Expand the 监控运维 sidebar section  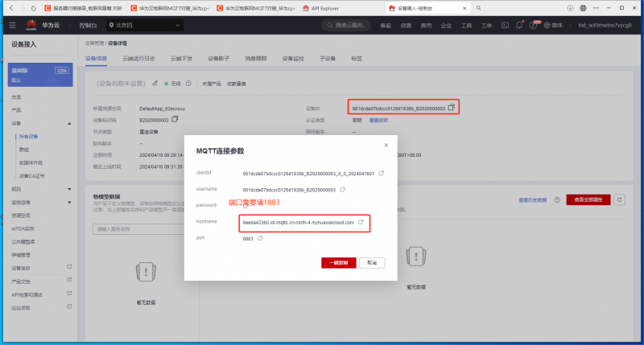pos(68,202)
